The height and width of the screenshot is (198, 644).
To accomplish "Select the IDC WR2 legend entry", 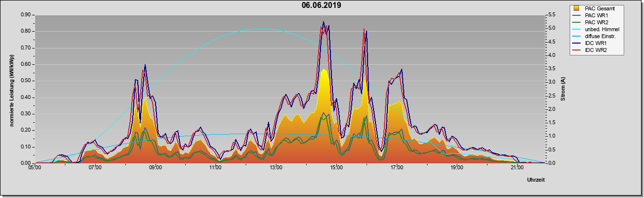I will click(596, 50).
